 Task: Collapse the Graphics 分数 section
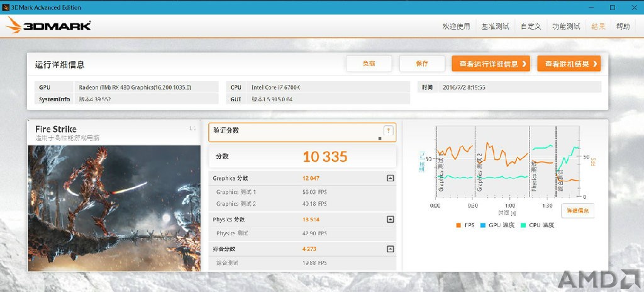click(390, 178)
